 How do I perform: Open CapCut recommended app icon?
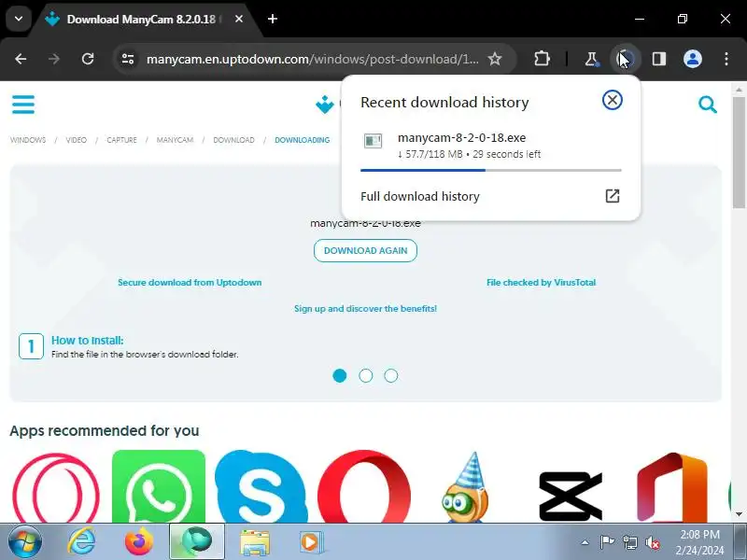coord(571,497)
